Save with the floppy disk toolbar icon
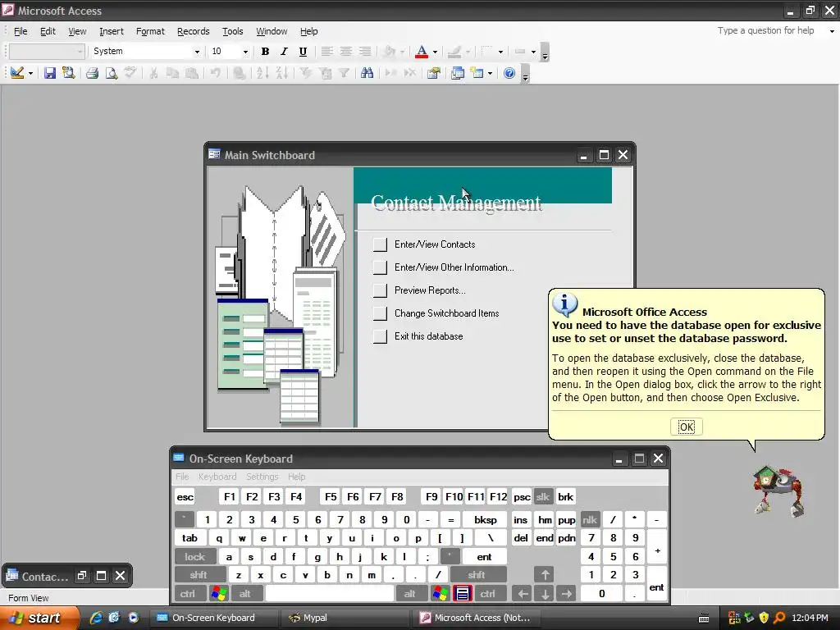 tap(50, 73)
